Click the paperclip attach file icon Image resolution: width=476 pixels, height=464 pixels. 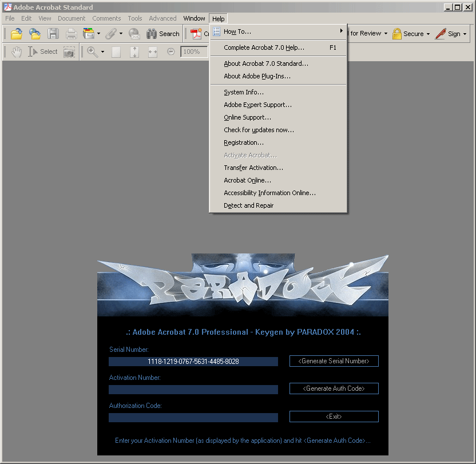pos(111,34)
